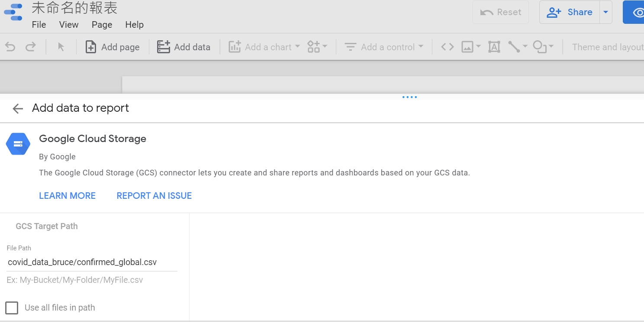
Task: Click Add page button
Action: click(x=113, y=47)
